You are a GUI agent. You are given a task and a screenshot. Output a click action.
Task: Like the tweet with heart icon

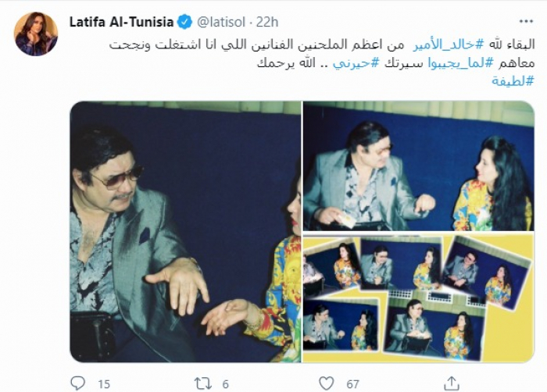pyautogui.click(x=327, y=383)
